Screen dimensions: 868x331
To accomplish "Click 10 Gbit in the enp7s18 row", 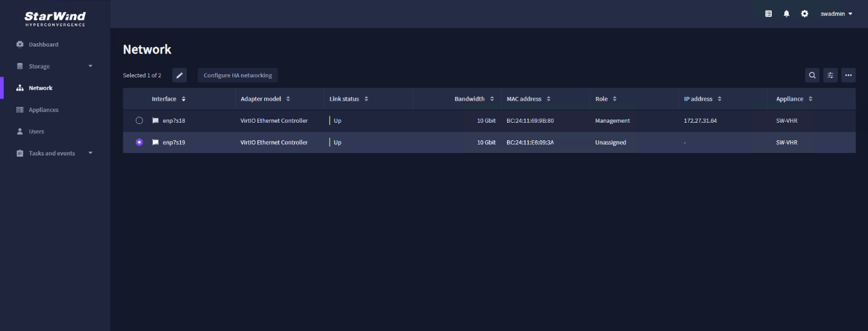I will point(486,121).
